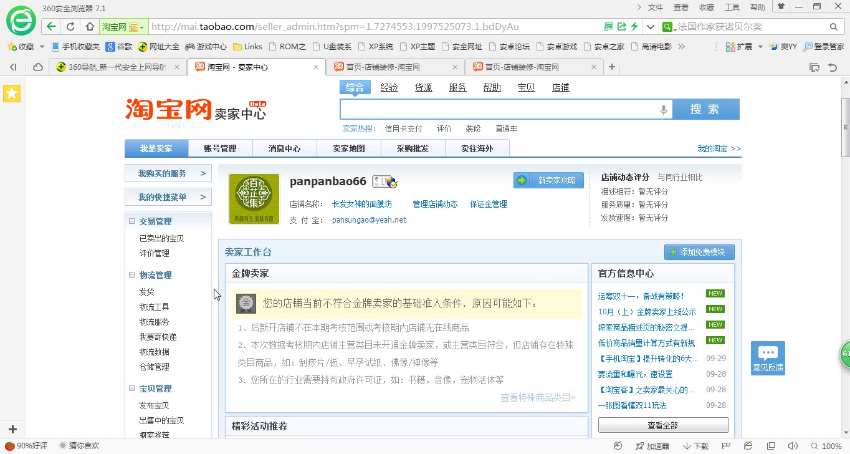Click the 下载 download icon in status bar
The image size is (850, 454).
696,446
